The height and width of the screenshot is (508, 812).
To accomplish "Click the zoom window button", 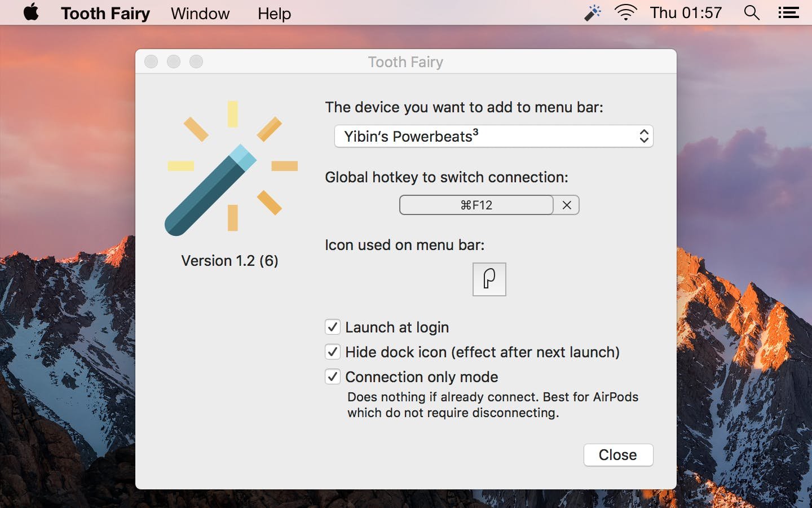I will tap(196, 62).
